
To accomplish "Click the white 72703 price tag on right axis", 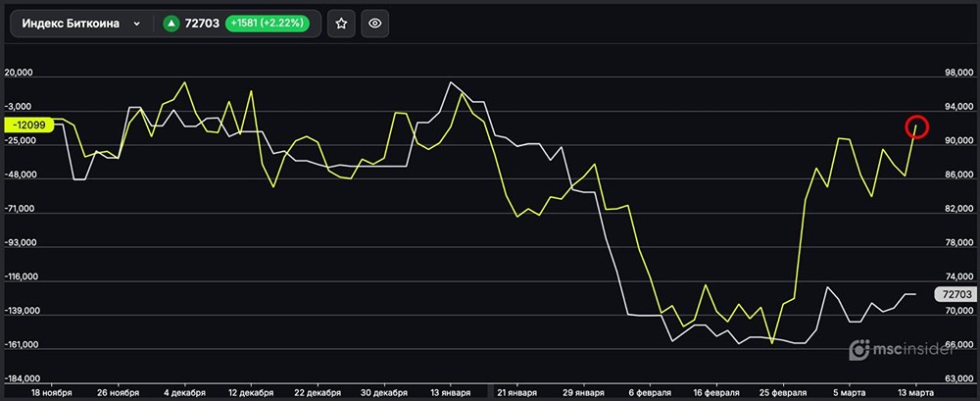I will click(954, 294).
